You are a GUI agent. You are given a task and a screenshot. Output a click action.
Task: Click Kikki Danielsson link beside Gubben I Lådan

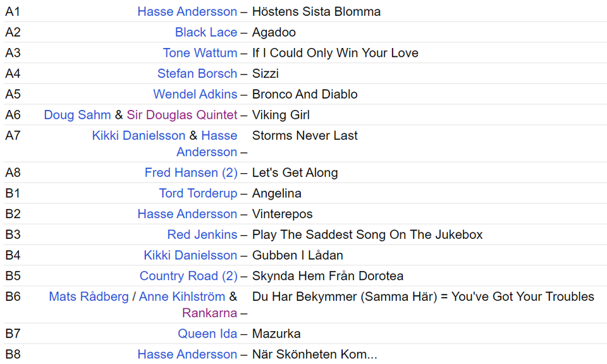(190, 255)
